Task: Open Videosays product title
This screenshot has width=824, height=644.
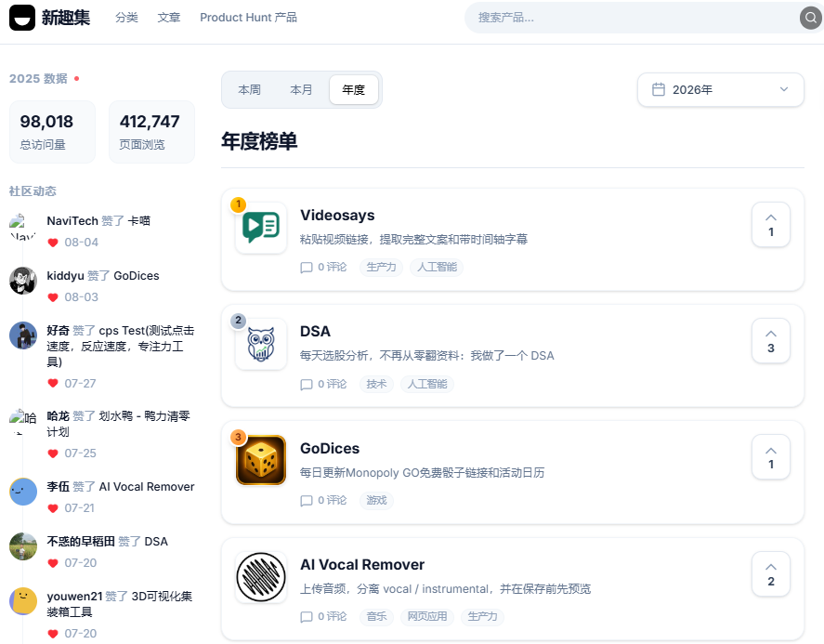Action: click(337, 215)
